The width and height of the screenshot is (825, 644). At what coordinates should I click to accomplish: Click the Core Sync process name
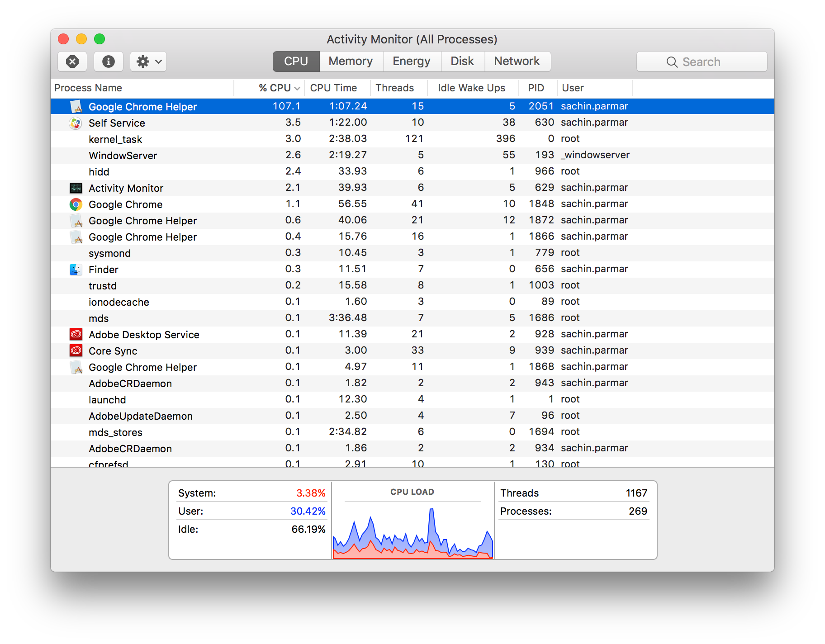click(113, 351)
